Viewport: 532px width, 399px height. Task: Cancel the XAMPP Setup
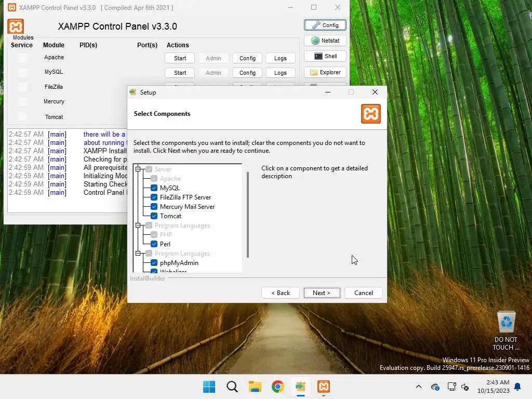[363, 293]
